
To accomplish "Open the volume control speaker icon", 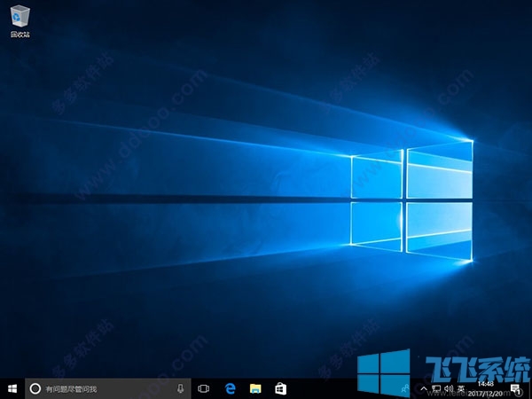I will point(448,388).
